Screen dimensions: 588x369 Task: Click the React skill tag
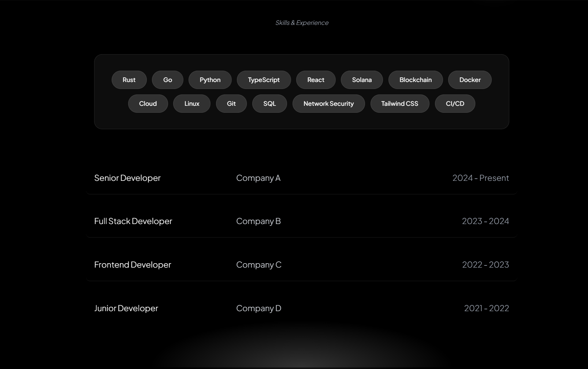[x=316, y=80]
